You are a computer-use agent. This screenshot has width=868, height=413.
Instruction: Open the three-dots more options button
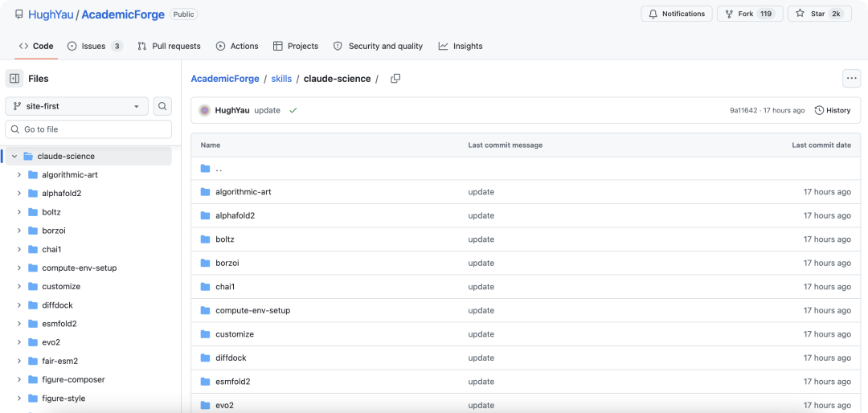[x=851, y=79]
